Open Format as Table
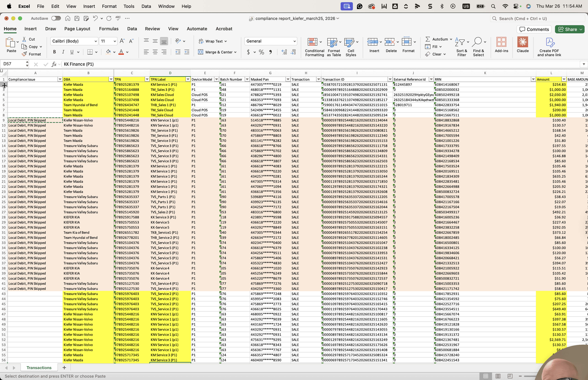Viewport: 588px width, 380px height. click(334, 47)
